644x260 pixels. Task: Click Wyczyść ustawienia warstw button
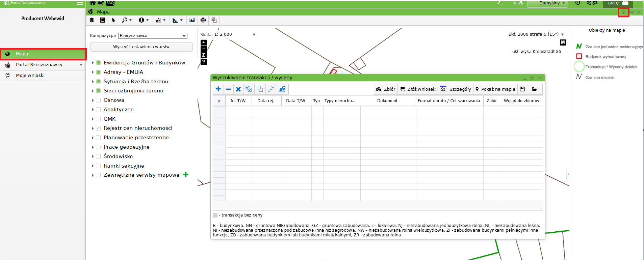click(141, 47)
